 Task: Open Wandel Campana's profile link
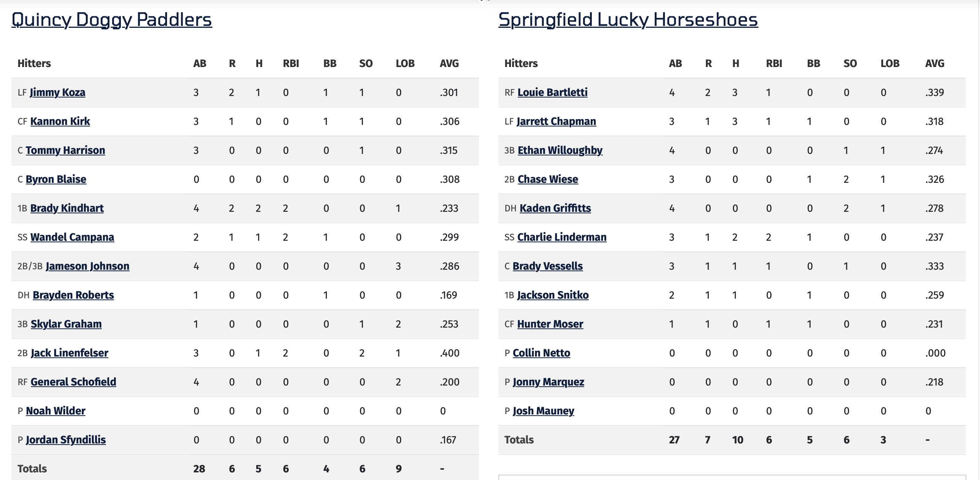click(72, 237)
